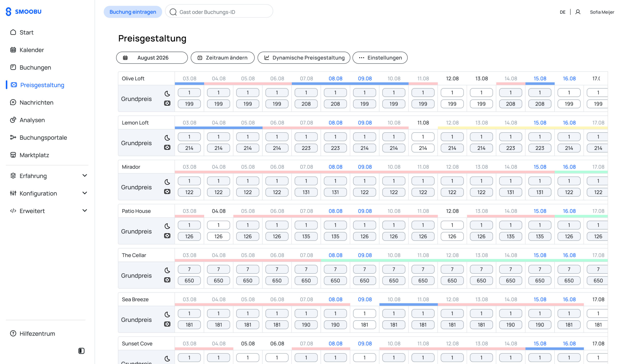Click the user profile icon
This screenshot has width=631, height=364.
[578, 12]
